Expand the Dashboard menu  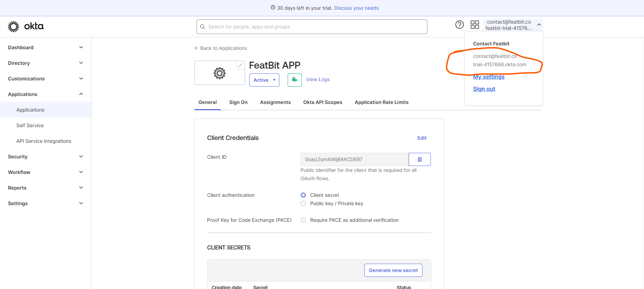(46, 47)
